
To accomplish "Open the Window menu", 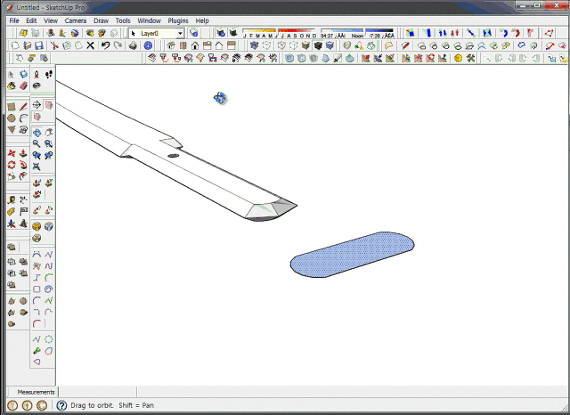I will click(149, 21).
